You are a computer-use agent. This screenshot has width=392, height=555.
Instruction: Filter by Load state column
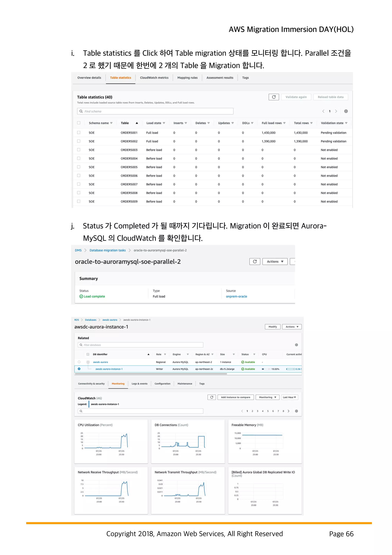coord(164,123)
